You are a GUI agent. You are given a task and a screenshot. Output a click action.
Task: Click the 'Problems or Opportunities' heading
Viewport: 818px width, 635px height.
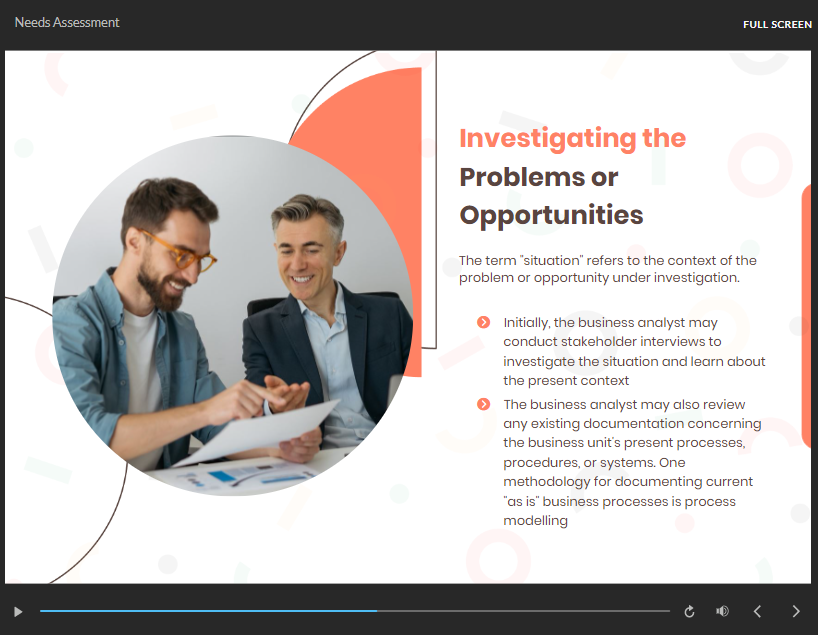coord(550,196)
